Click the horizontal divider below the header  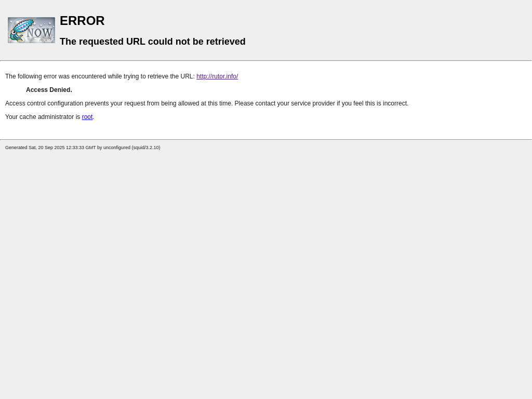266,61
